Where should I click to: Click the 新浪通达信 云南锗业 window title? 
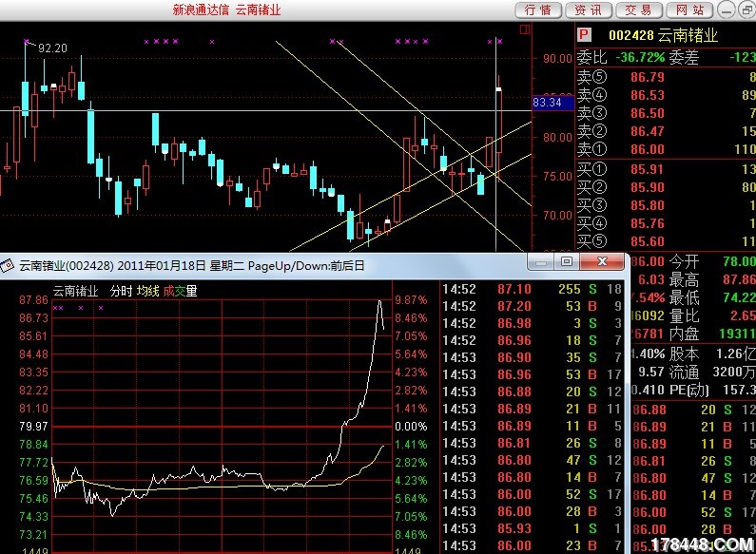(226, 10)
